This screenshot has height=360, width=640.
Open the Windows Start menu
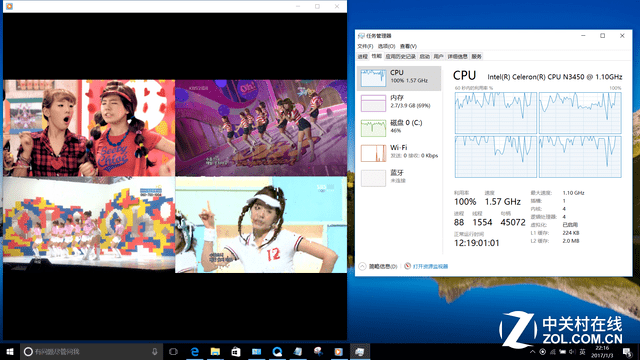click(x=10, y=351)
